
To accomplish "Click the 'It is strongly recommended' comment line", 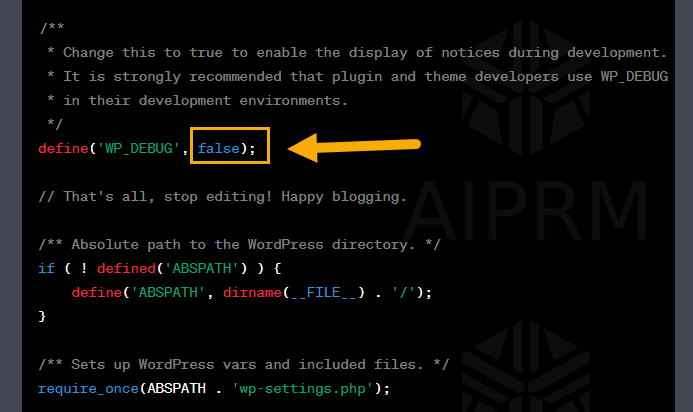I will [x=358, y=76].
